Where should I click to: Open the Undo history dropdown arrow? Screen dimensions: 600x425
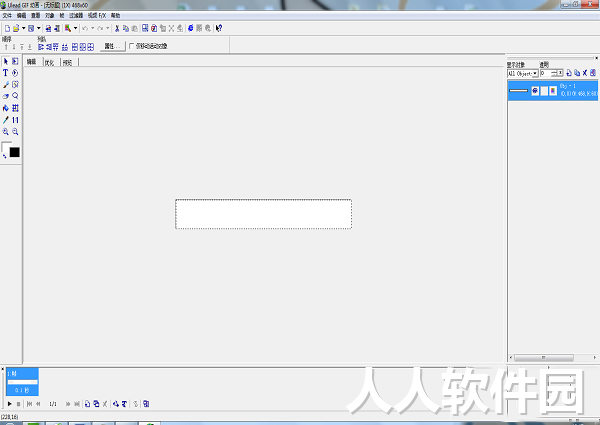[92, 28]
